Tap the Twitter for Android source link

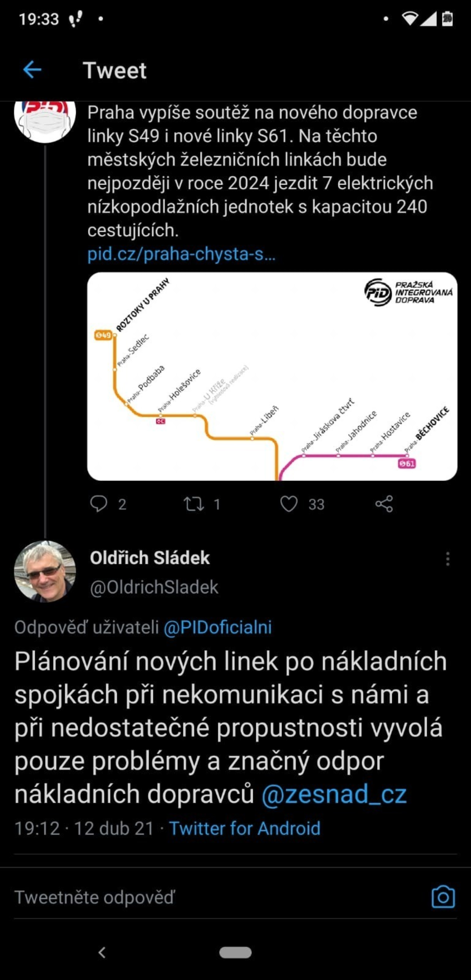[x=245, y=829]
